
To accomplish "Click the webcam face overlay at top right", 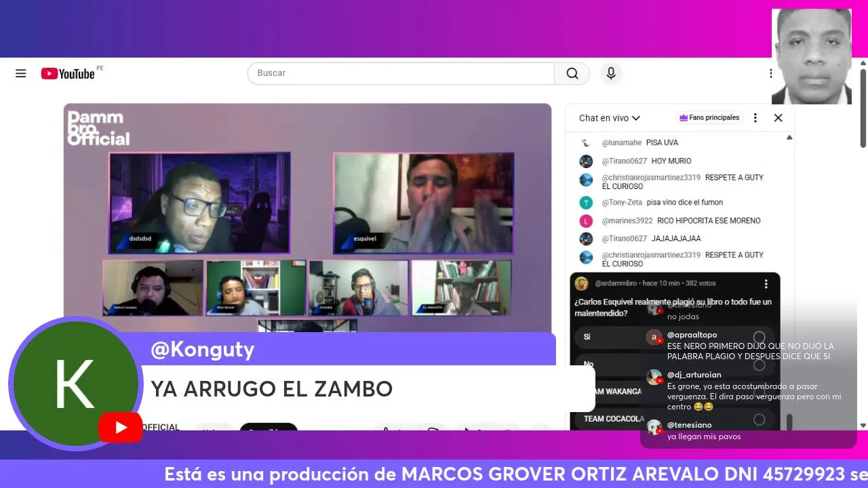I will [812, 56].
